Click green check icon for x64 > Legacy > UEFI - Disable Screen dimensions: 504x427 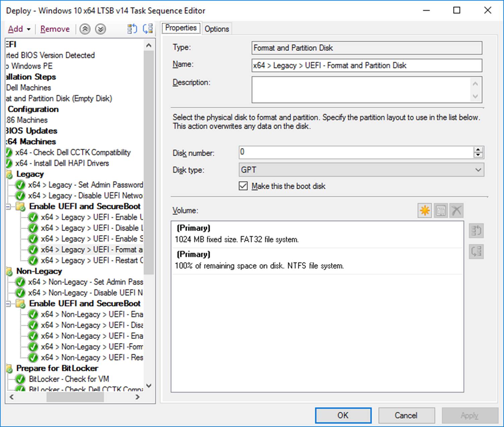(x=33, y=228)
